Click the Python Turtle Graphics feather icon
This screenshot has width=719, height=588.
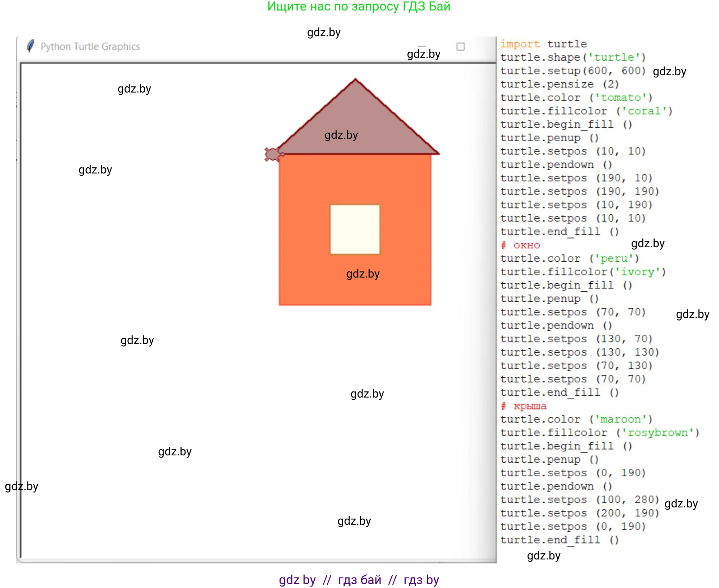click(x=31, y=46)
